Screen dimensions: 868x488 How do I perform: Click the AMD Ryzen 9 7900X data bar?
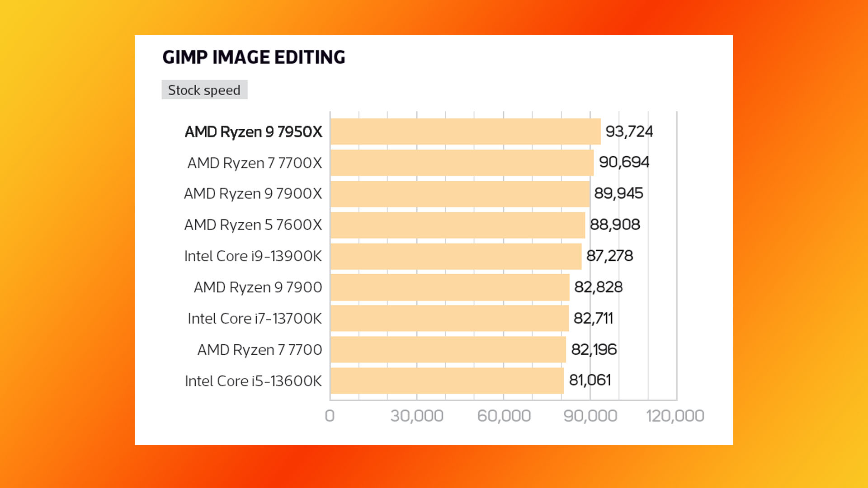[x=459, y=194]
